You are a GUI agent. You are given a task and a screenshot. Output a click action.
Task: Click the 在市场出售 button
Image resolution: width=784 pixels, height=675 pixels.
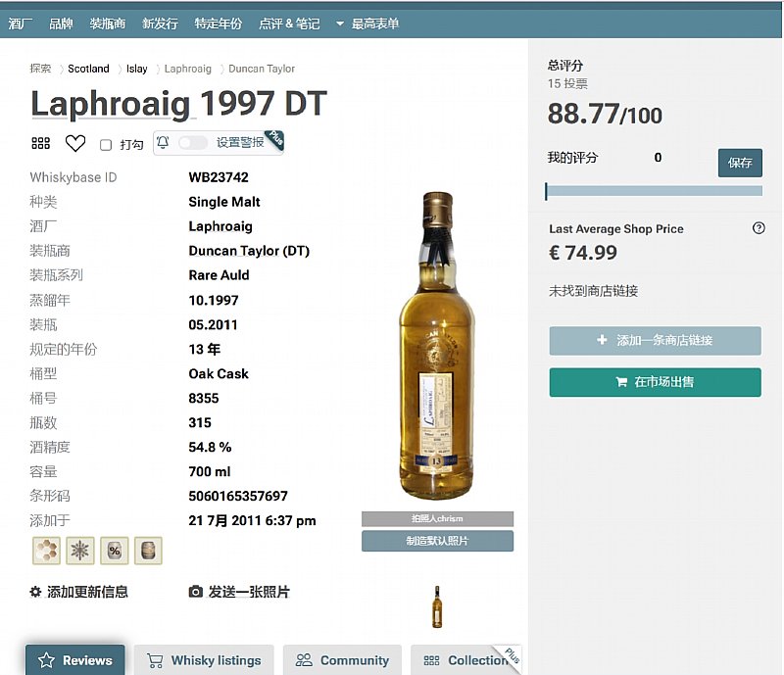point(655,382)
